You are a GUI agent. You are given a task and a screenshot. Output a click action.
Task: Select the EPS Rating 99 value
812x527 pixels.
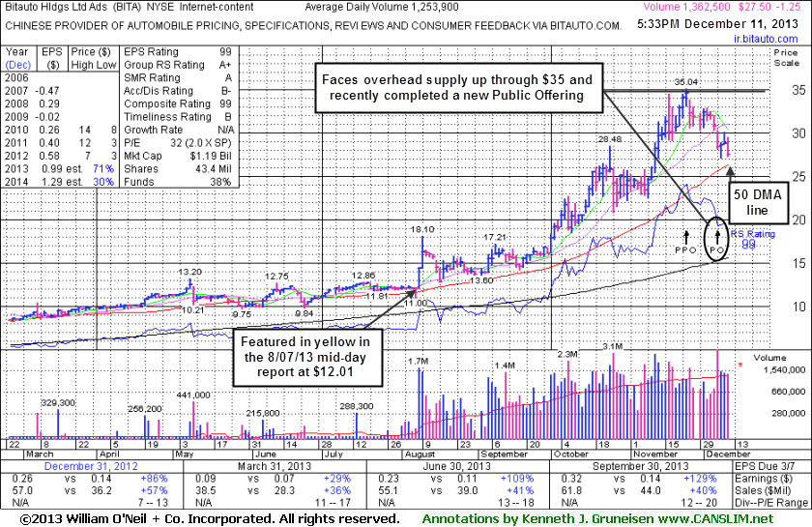coord(225,52)
